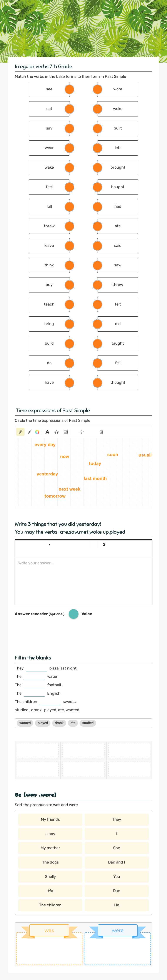This screenshot has width=167, height=980.
Task: Start the Voice answer recorder
Action: pyautogui.click(x=74, y=614)
